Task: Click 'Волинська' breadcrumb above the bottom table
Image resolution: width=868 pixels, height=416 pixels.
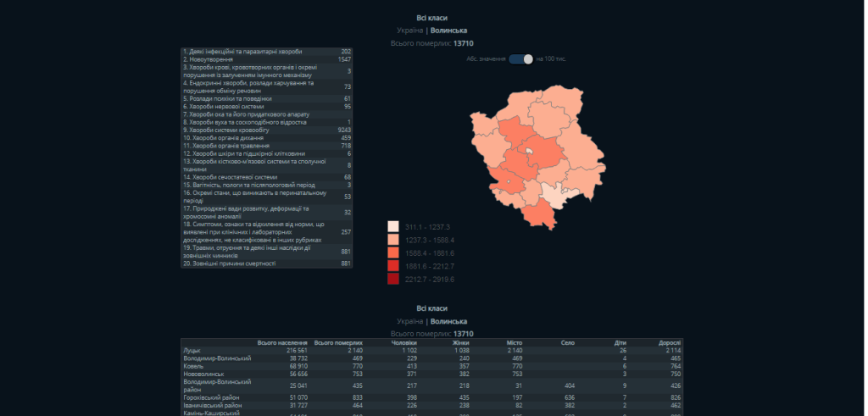Action: point(448,322)
